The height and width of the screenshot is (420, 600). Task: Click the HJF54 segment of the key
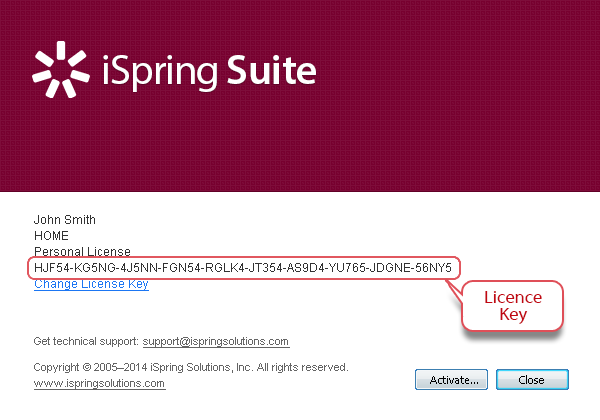pyautogui.click(x=52, y=268)
